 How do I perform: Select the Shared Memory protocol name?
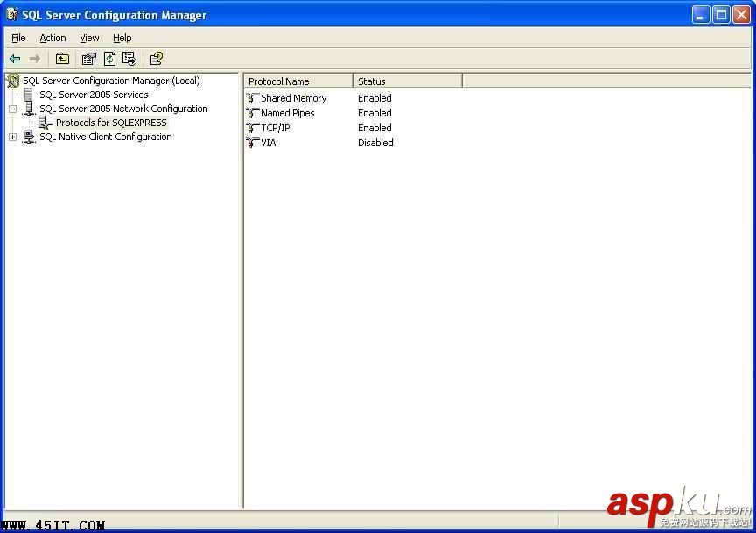click(294, 98)
